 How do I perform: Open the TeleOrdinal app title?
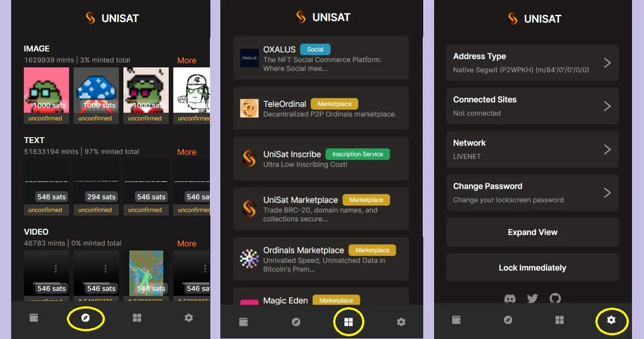[x=285, y=104]
